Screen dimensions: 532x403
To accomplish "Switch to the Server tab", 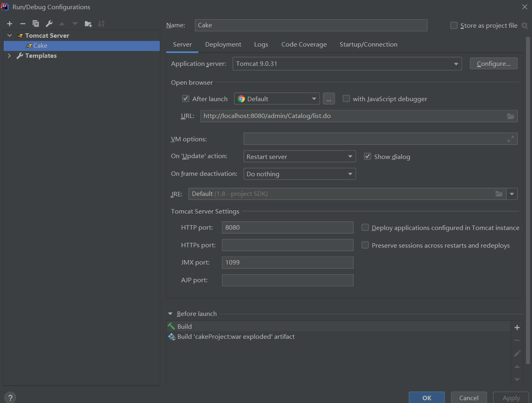I will point(182,45).
